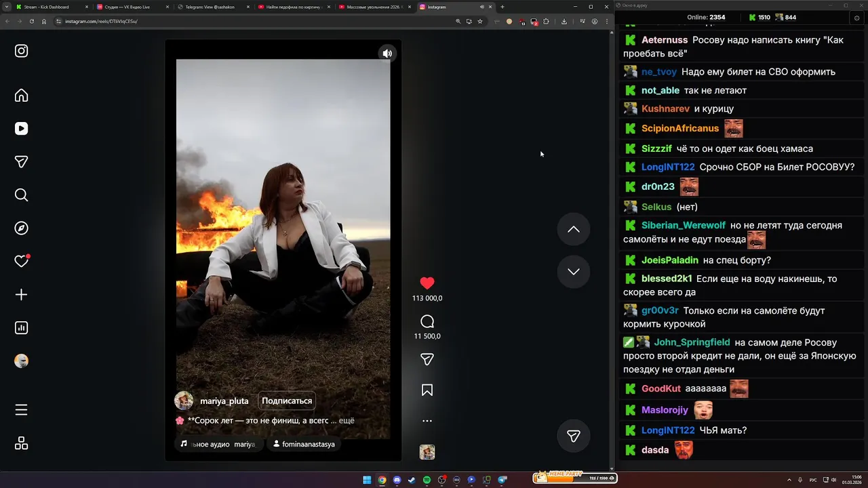Image resolution: width=868 pixels, height=488 pixels.
Task: Click the MEME PARTY progress bar
Action: [574, 478]
